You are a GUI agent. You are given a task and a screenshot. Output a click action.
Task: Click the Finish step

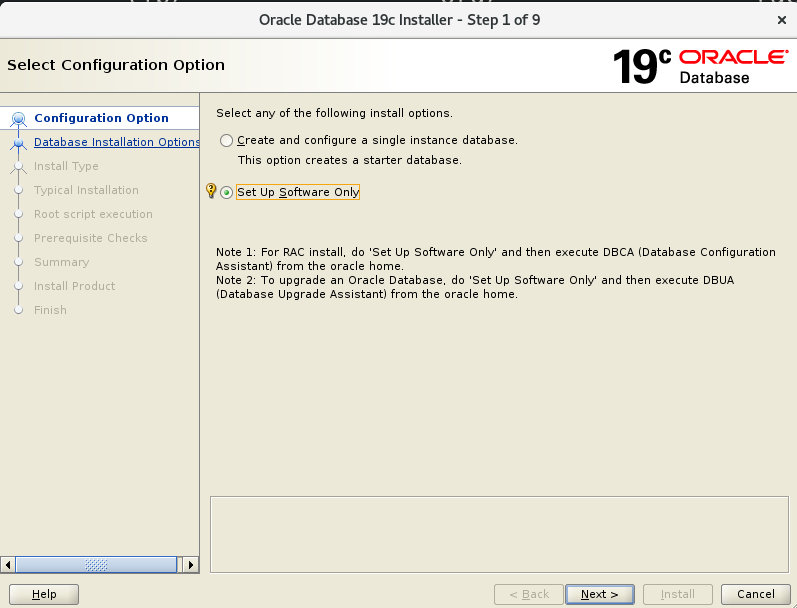pyautogui.click(x=50, y=310)
